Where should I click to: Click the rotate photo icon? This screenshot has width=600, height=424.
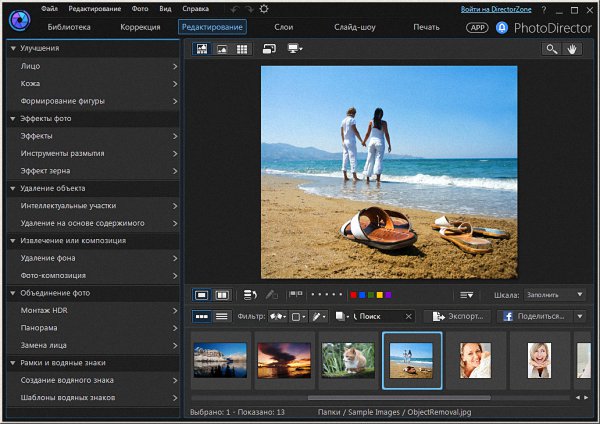pyautogui.click(x=249, y=295)
